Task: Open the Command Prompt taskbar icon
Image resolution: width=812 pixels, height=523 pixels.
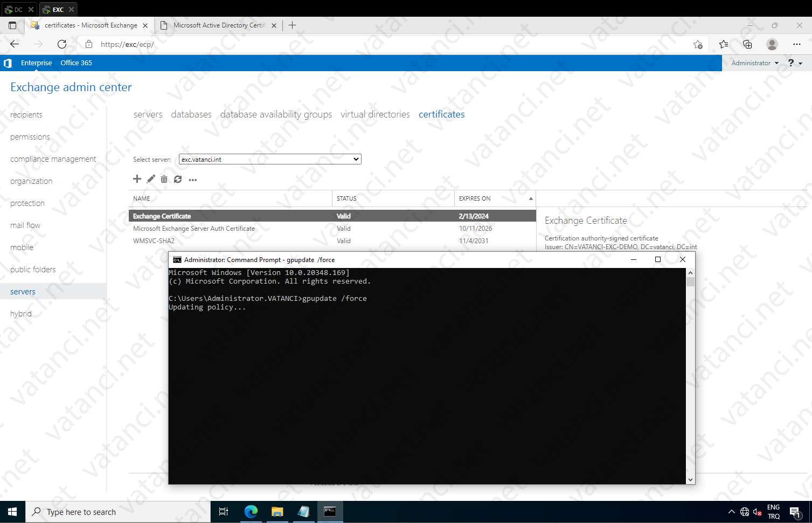Action: point(330,512)
